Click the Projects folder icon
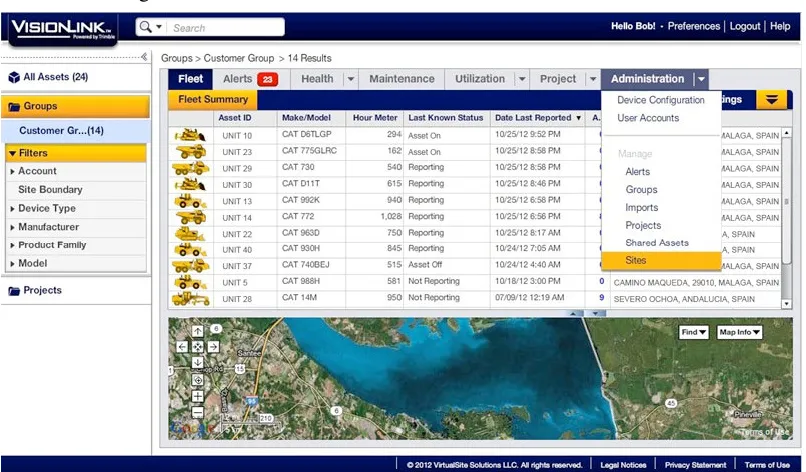 (x=14, y=291)
